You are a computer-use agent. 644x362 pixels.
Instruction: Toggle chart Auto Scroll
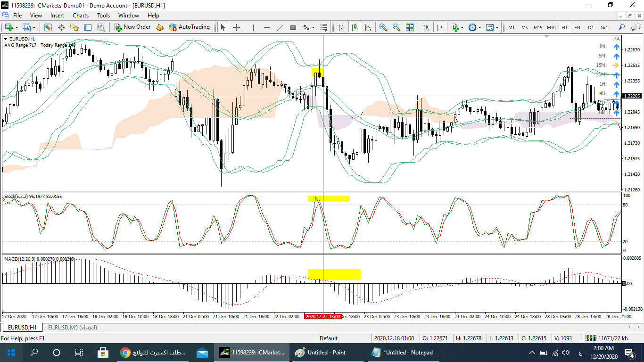tap(426, 27)
